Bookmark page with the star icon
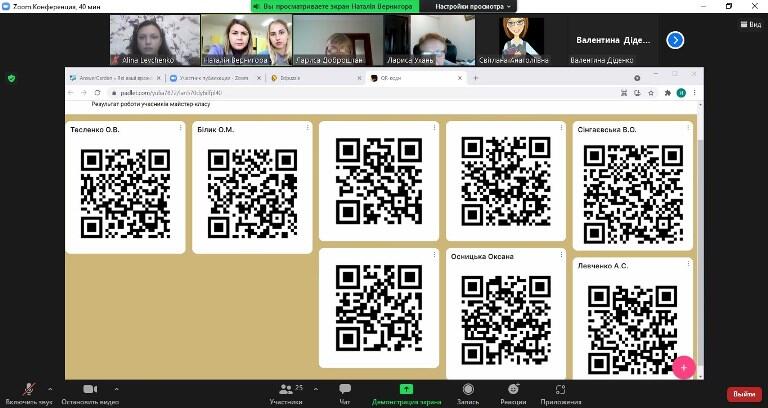Viewport: 768px width, 408px height. [651, 93]
